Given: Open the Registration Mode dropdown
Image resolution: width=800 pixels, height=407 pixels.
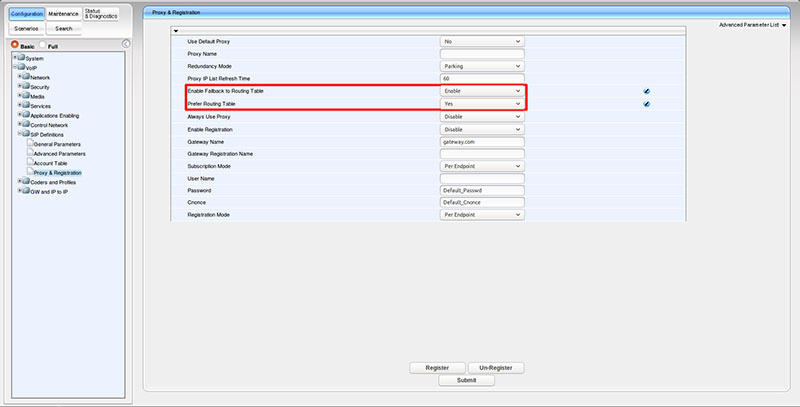Looking at the screenshot, I should point(482,215).
